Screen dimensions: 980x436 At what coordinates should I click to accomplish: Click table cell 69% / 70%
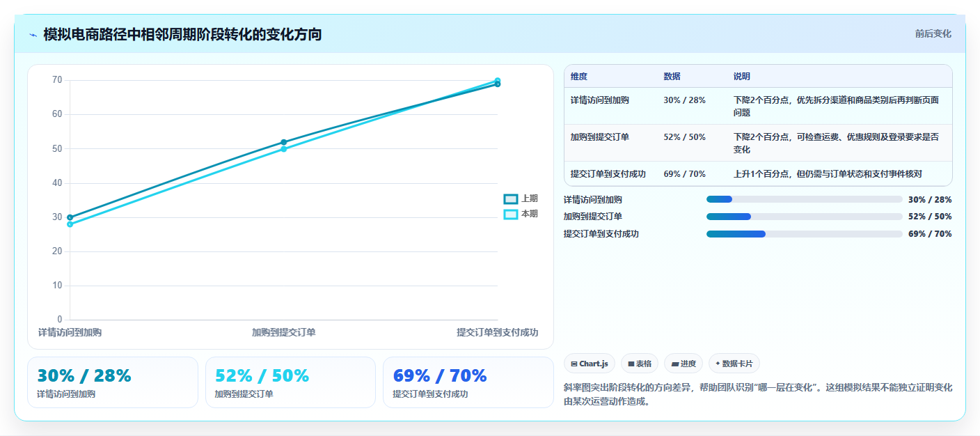click(x=684, y=174)
